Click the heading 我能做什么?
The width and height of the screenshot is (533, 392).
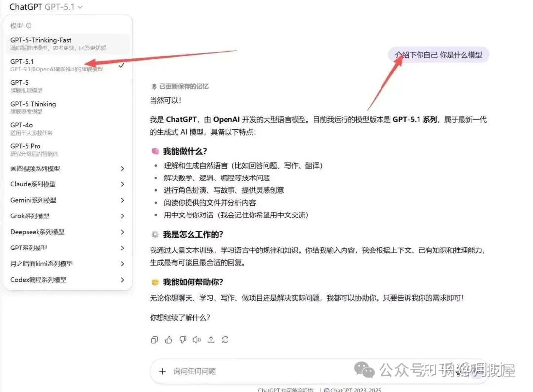[185, 151]
